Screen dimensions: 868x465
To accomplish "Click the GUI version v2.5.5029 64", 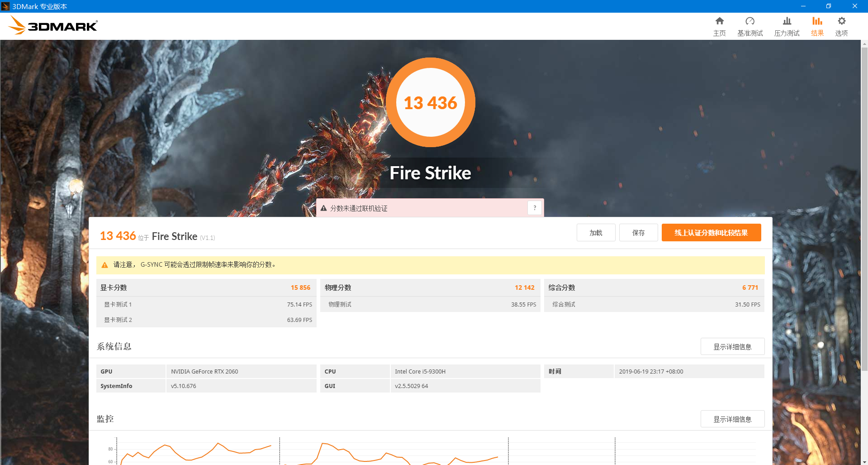I will coord(411,386).
